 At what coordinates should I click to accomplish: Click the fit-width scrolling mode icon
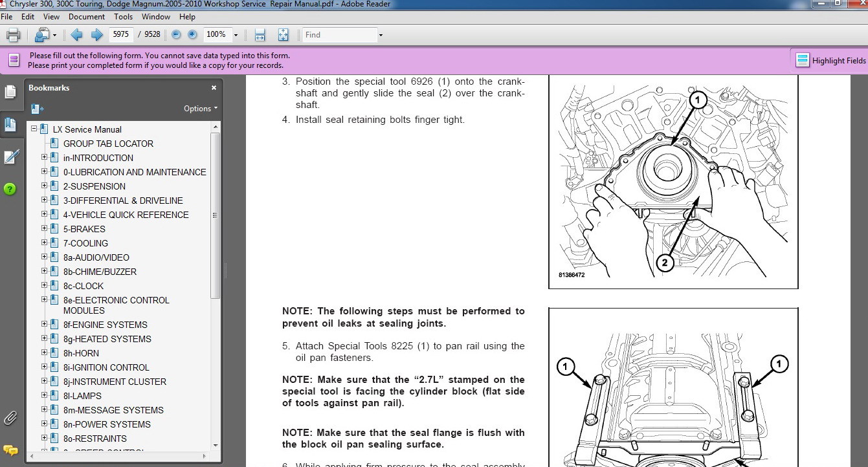click(x=260, y=35)
